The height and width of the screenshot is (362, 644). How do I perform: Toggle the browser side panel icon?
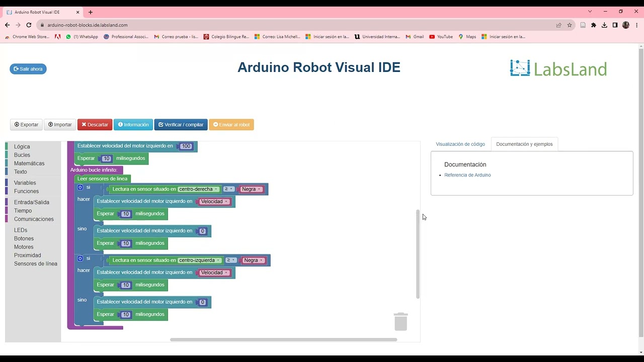[x=615, y=25]
